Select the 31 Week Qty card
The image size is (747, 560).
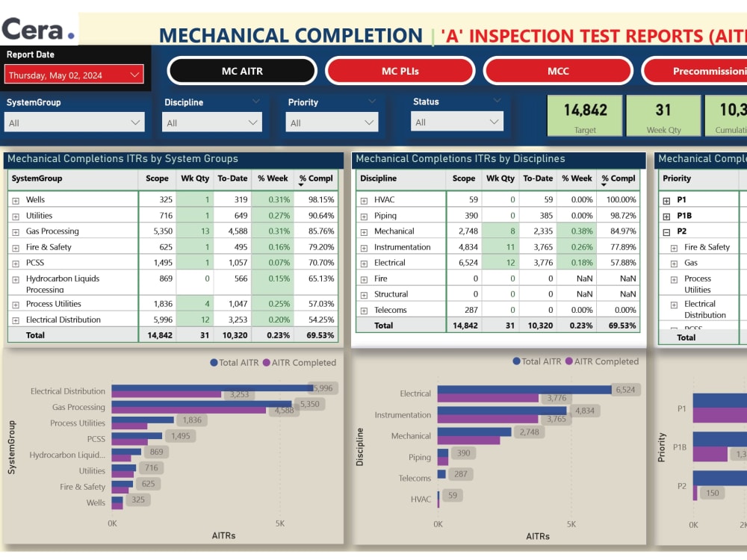pos(663,116)
